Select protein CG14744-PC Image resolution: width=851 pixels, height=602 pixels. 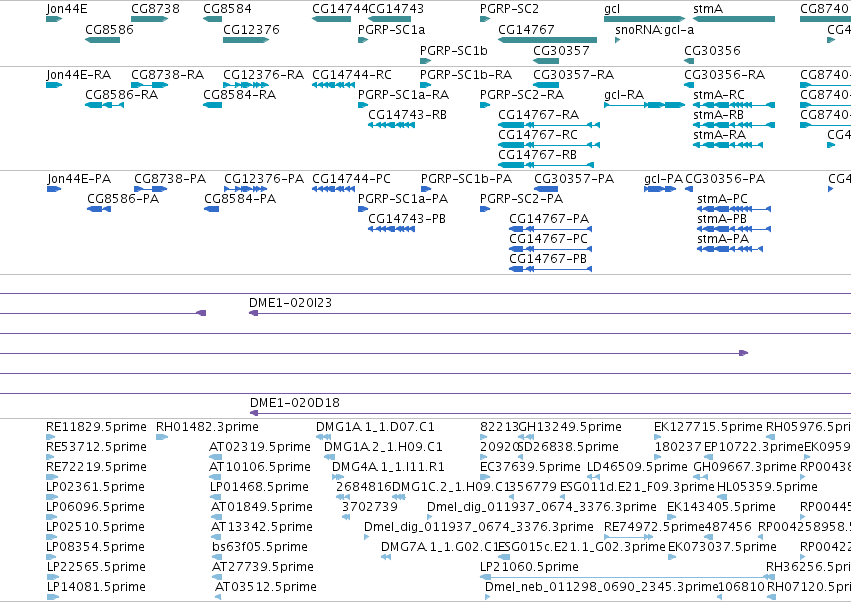coord(351,179)
